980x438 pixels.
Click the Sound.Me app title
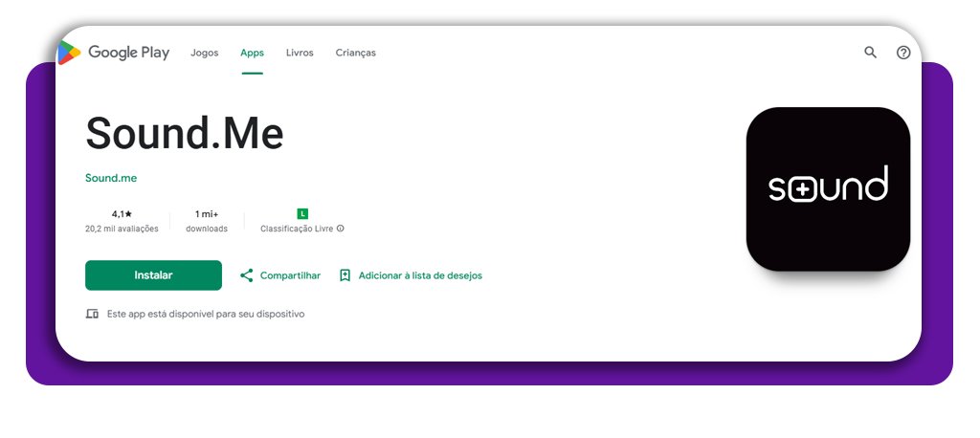pos(185,133)
